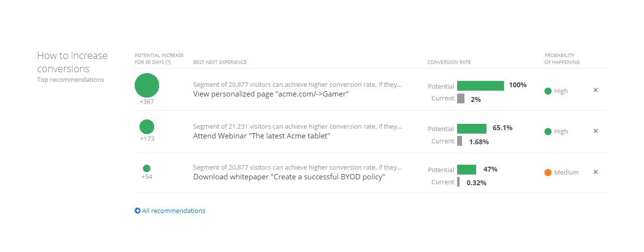
Task: Open View personalized page "acme.com/->Gamer"
Action: [x=271, y=94]
